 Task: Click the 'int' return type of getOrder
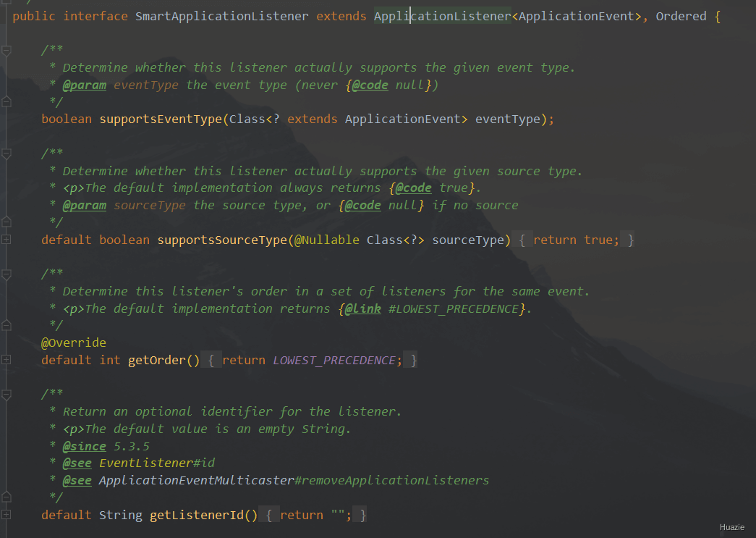point(110,360)
